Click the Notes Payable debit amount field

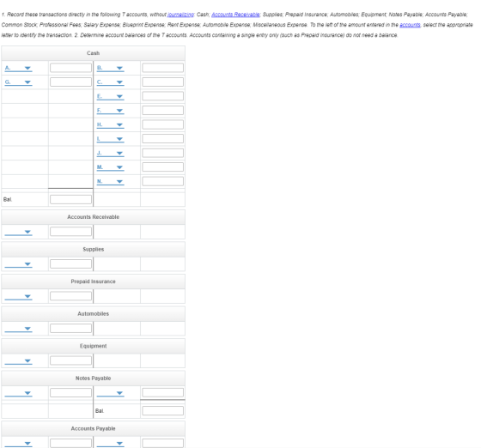[70, 392]
